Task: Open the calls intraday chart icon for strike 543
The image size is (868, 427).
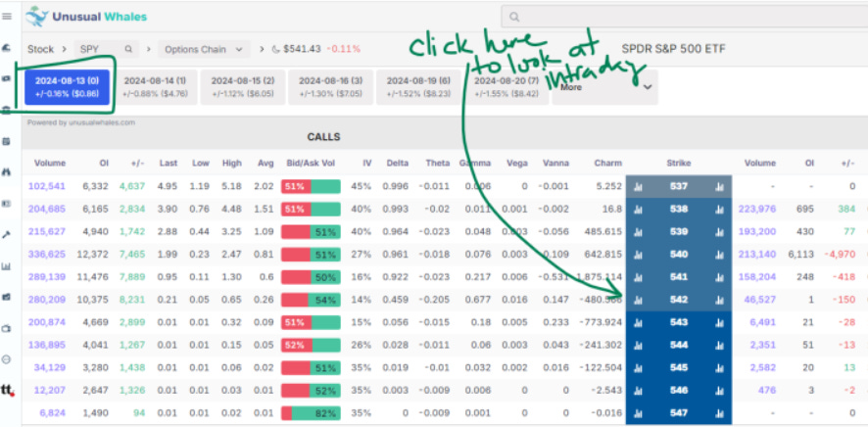Action: click(x=638, y=323)
